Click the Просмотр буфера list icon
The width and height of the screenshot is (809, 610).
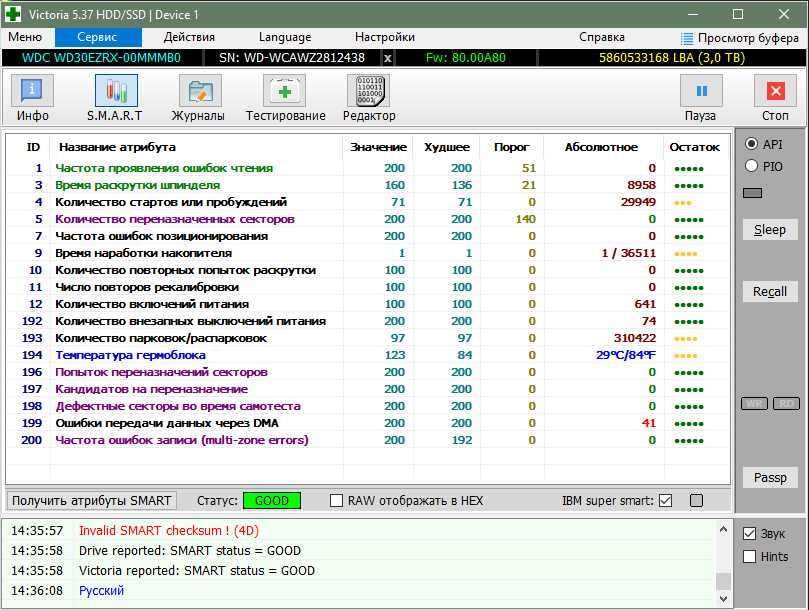click(687, 38)
